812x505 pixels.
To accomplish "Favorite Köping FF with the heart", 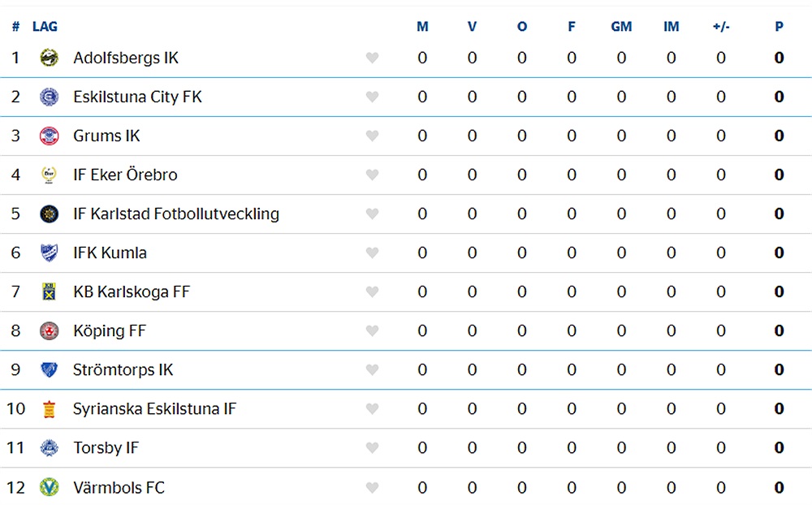I will [x=372, y=330].
